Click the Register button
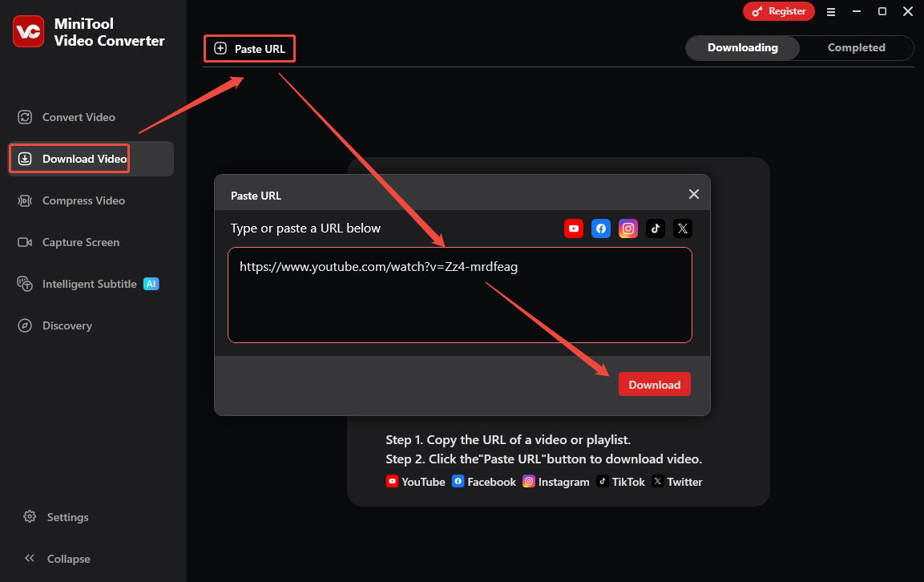The height and width of the screenshot is (582, 924). point(778,11)
